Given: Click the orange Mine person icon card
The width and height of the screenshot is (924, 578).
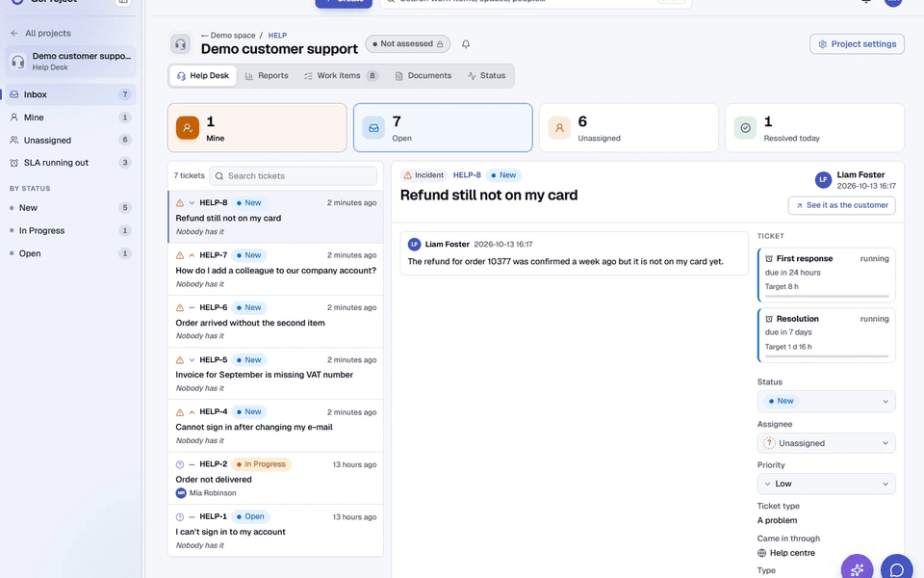Looking at the screenshot, I should [188, 127].
